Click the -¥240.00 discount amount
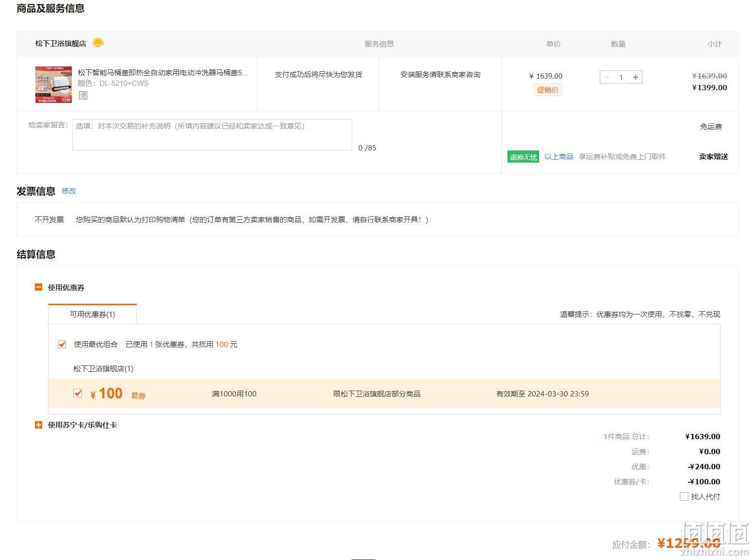 704,466
